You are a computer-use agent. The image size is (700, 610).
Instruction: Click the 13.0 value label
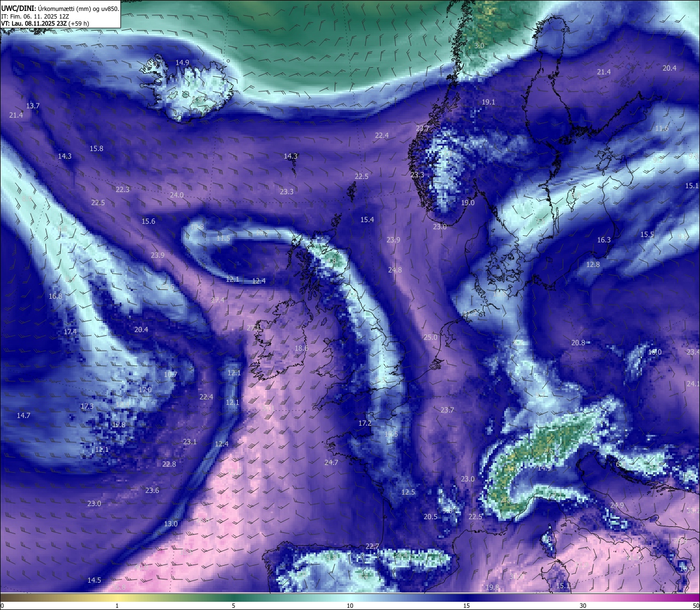click(x=171, y=524)
